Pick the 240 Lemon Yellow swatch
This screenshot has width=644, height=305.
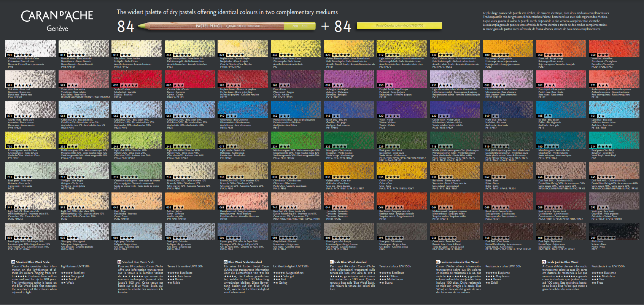click(x=296, y=48)
